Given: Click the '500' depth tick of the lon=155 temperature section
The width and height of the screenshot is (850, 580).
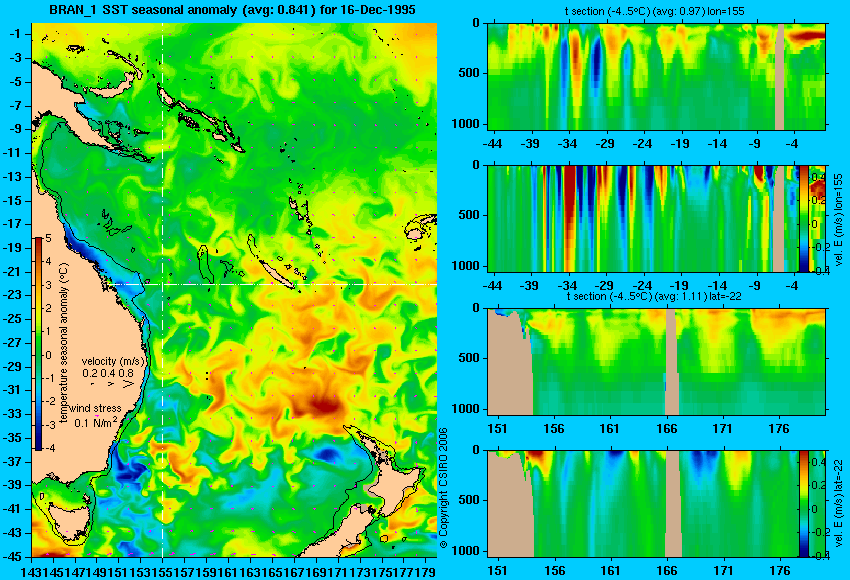Looking at the screenshot, I should click(x=469, y=73).
